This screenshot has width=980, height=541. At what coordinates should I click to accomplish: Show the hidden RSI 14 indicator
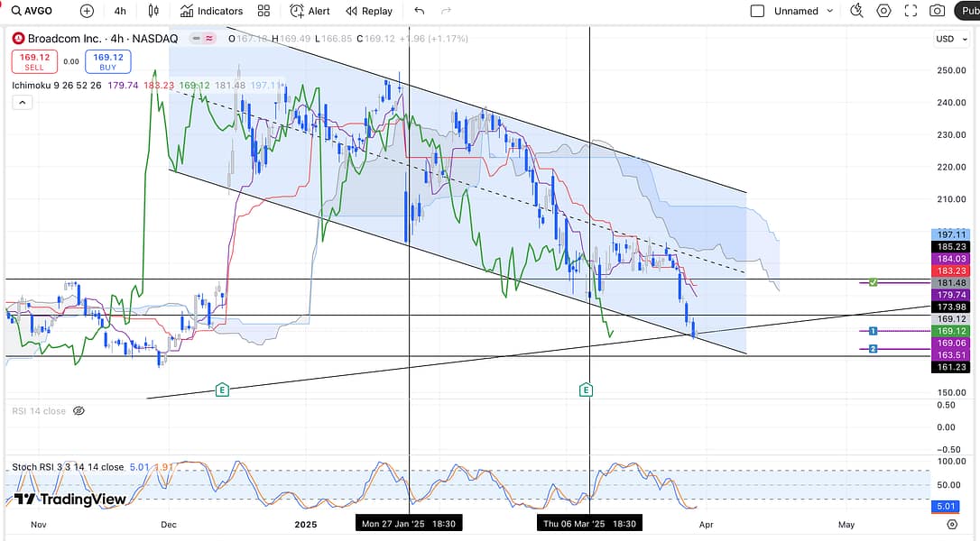pyautogui.click(x=79, y=411)
